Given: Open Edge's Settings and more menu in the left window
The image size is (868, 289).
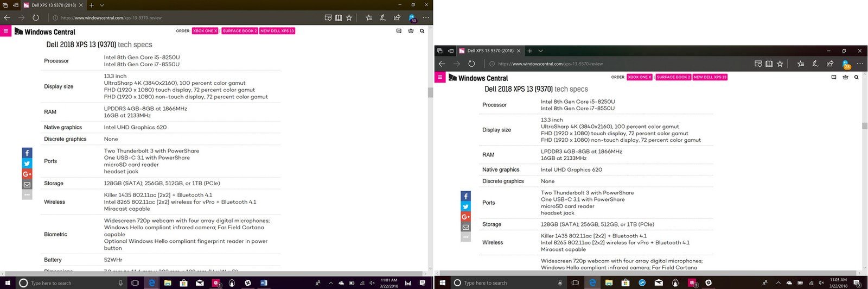Looking at the screenshot, I should pyautogui.click(x=426, y=17).
